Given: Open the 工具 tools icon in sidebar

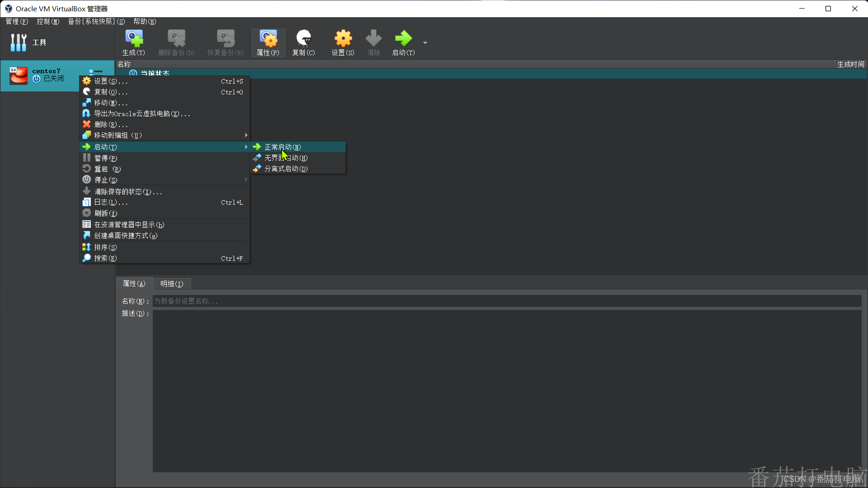Looking at the screenshot, I should coord(18,42).
